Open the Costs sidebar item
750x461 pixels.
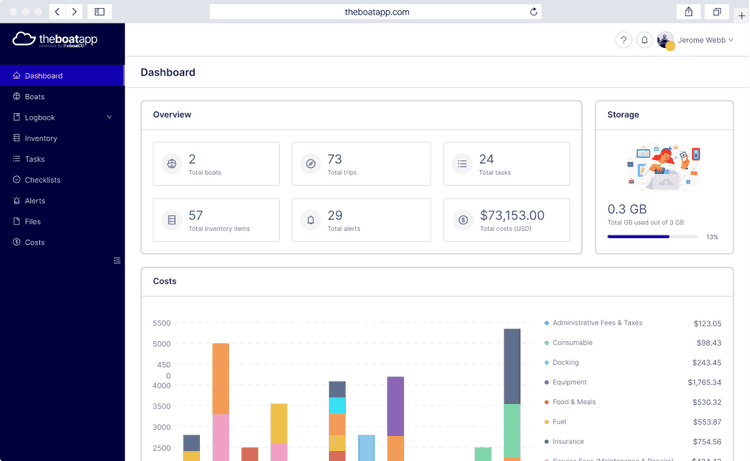pyautogui.click(x=35, y=243)
